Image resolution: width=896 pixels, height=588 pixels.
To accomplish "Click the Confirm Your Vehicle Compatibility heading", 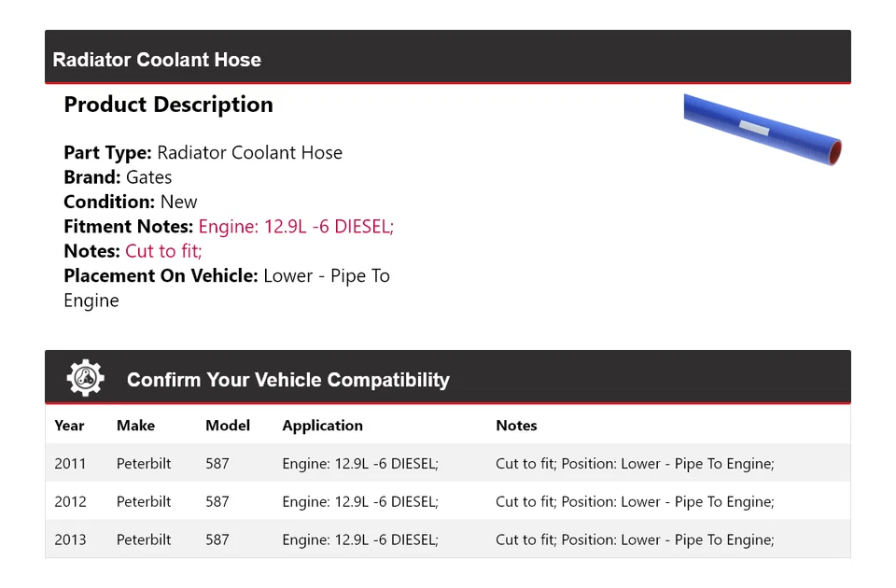I will click(x=288, y=380).
